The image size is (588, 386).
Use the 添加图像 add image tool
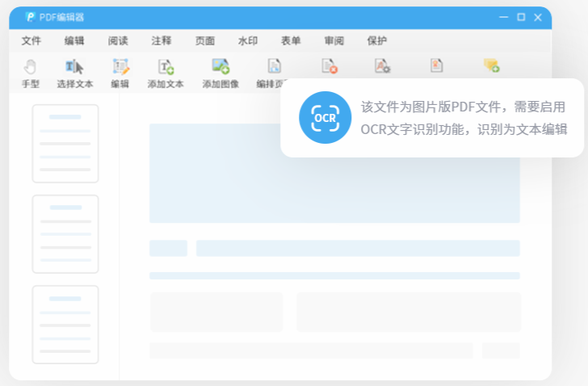tap(220, 73)
